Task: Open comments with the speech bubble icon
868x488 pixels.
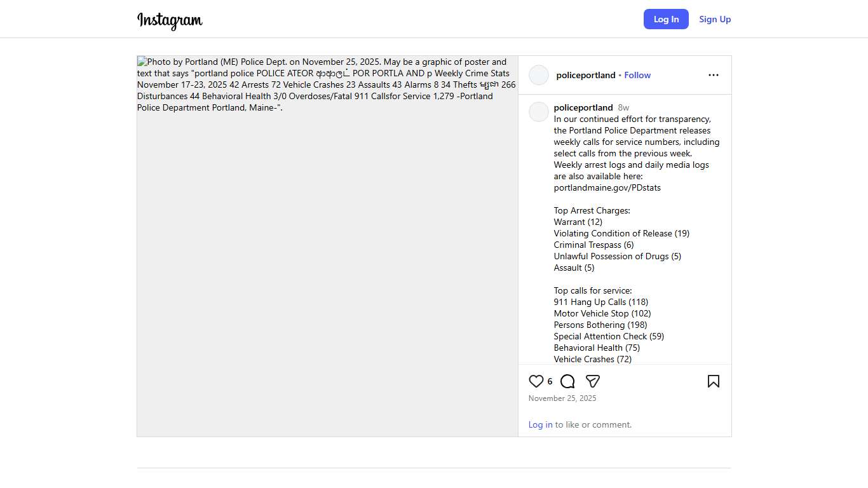Action: point(567,381)
